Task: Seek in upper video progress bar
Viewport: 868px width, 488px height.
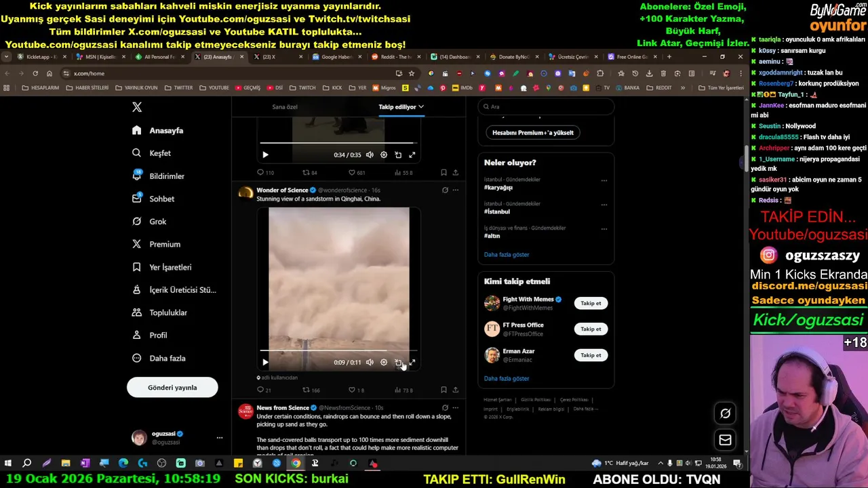Action: click(338, 143)
